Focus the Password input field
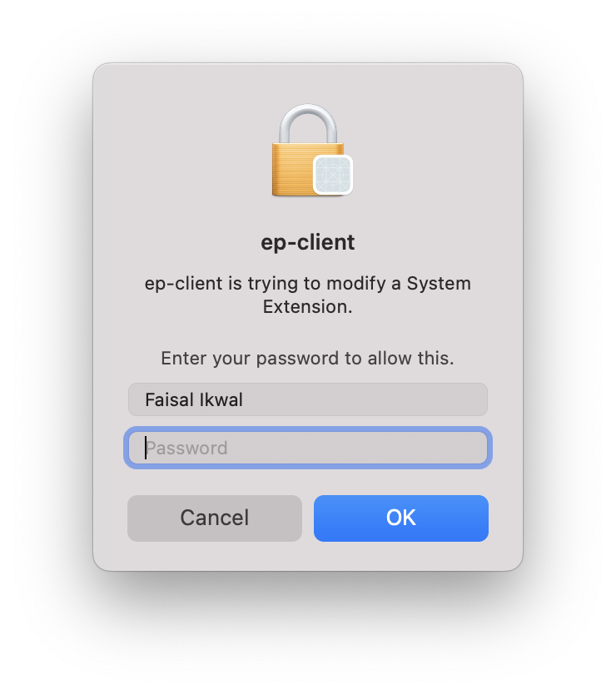 [308, 448]
